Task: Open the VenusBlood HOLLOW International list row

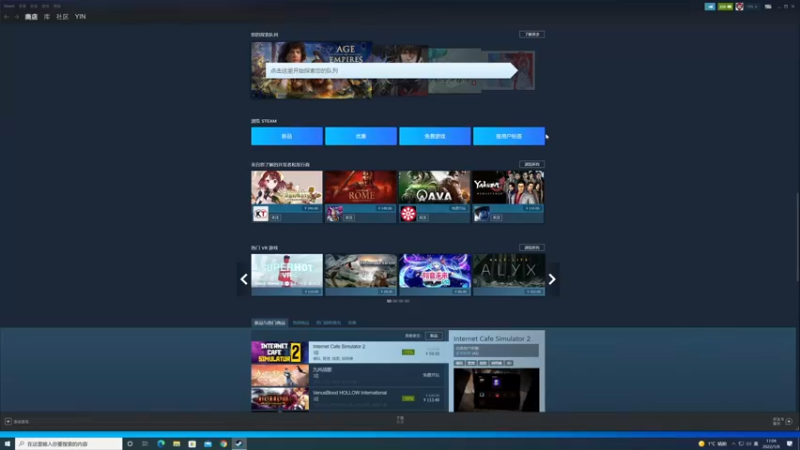Action: pos(349,398)
